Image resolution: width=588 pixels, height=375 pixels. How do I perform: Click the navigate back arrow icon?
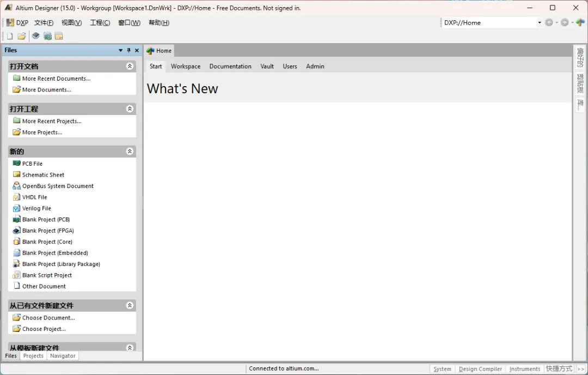pos(549,22)
